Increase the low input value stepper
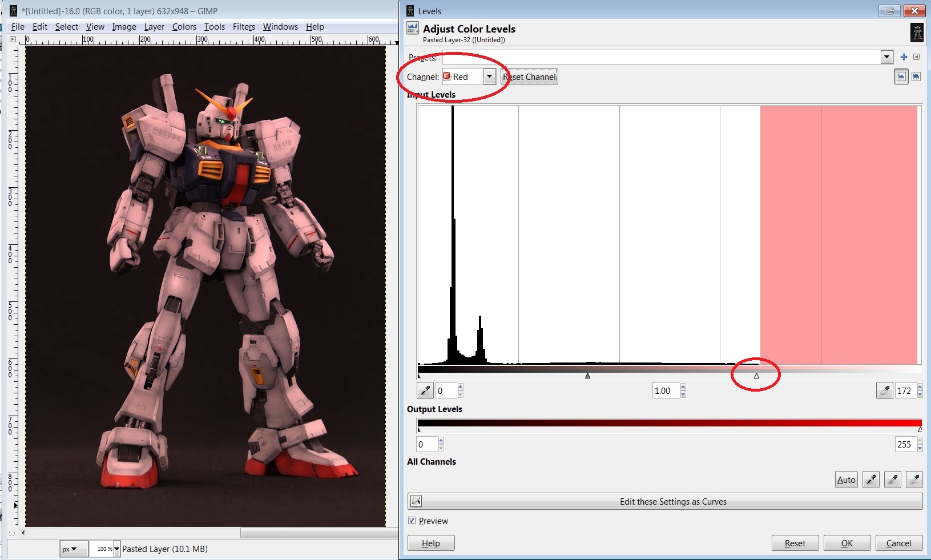This screenshot has width=931, height=560. coord(461,387)
